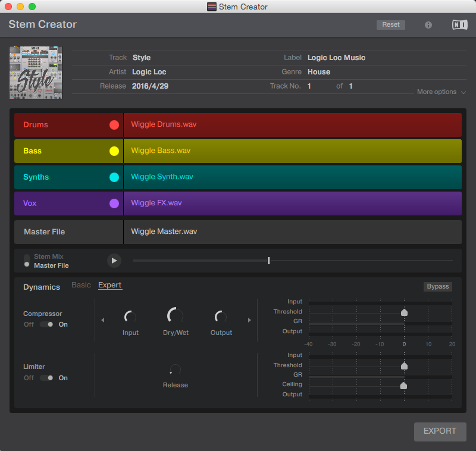Click compressor 'On' label
476x451 pixels.
63,324
